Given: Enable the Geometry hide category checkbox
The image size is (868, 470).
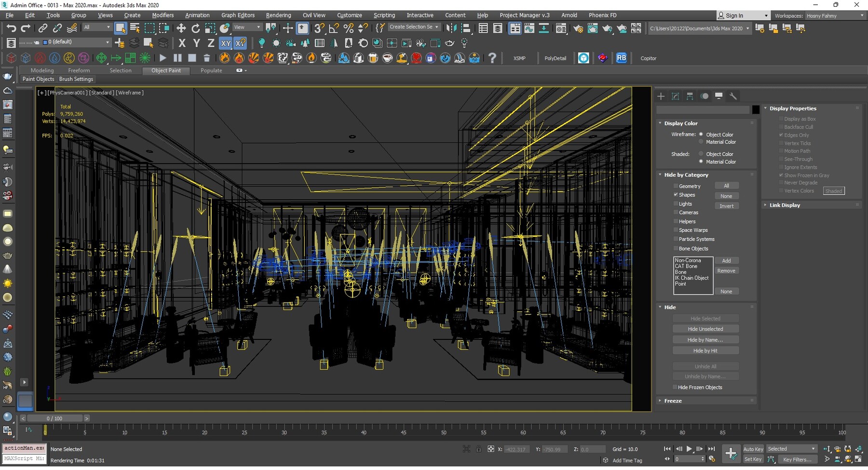Looking at the screenshot, I should tap(676, 186).
